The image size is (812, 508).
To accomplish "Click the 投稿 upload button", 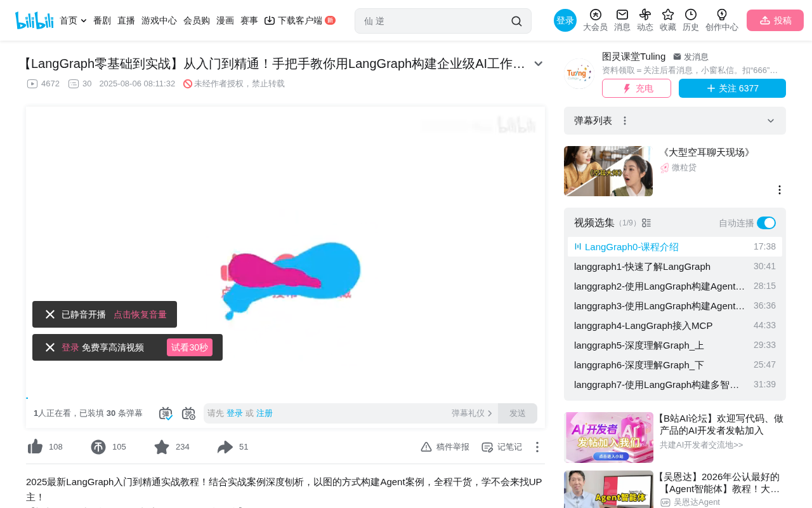I will [775, 20].
